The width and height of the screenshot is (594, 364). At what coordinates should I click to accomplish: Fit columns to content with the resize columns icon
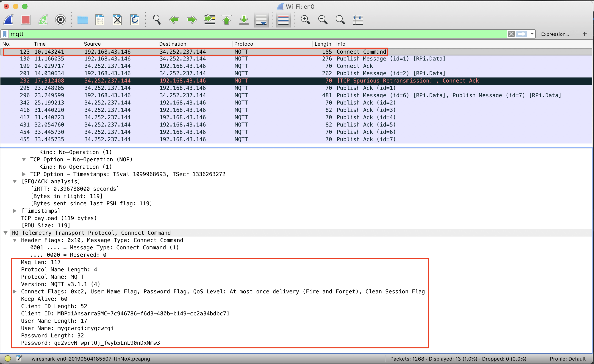point(358,19)
